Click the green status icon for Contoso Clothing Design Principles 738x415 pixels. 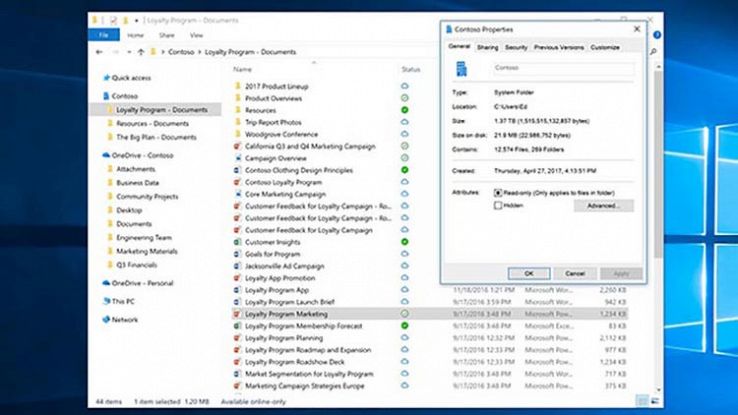pos(404,170)
